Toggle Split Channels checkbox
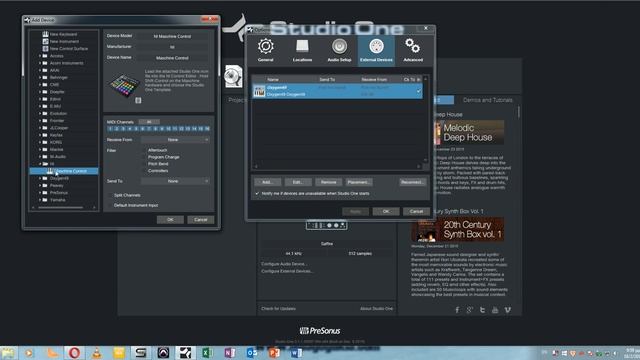The width and height of the screenshot is (640, 360). tap(110, 195)
